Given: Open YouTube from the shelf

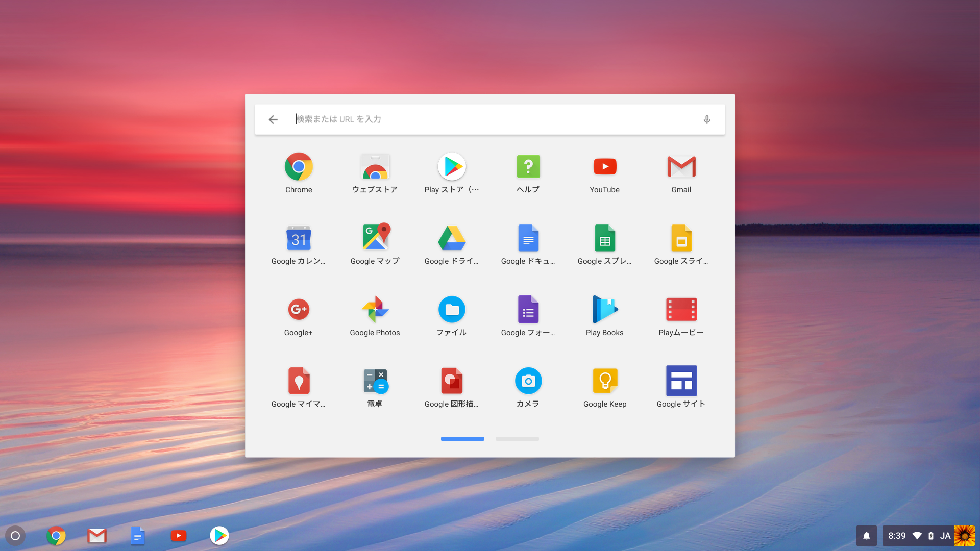Looking at the screenshot, I should (179, 536).
